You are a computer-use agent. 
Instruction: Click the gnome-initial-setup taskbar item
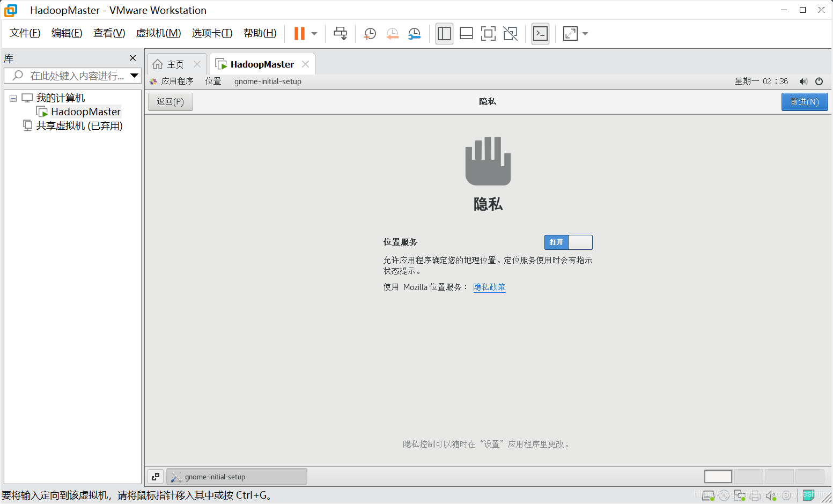click(x=237, y=477)
